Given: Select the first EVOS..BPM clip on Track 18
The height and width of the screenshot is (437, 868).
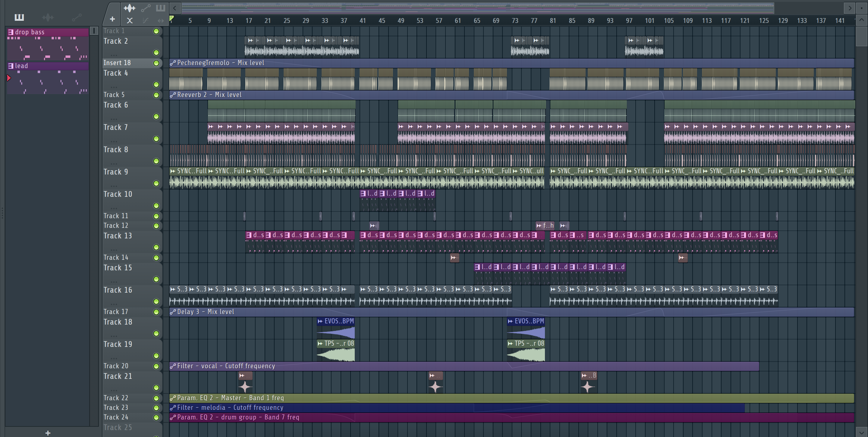Looking at the screenshot, I should pos(336,328).
